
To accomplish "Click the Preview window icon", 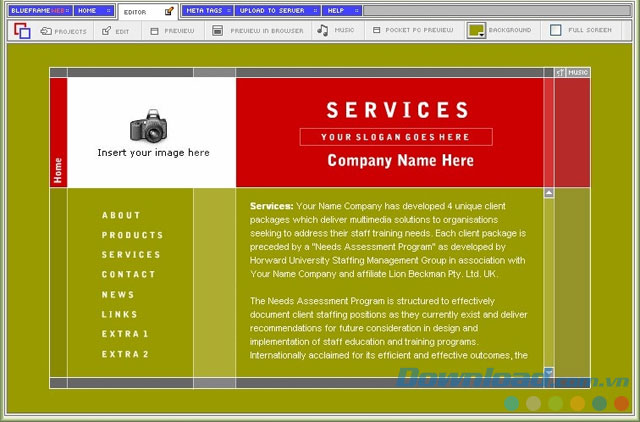I will [154, 31].
